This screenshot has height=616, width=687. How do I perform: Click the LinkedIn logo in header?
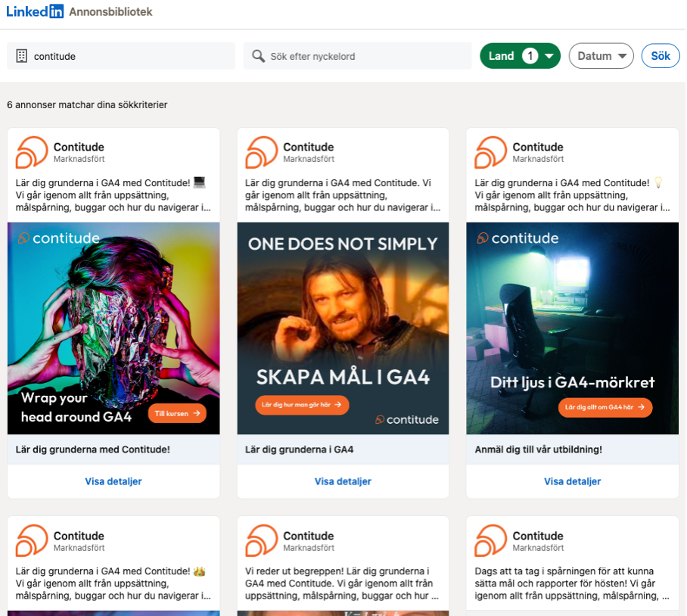tap(35, 11)
